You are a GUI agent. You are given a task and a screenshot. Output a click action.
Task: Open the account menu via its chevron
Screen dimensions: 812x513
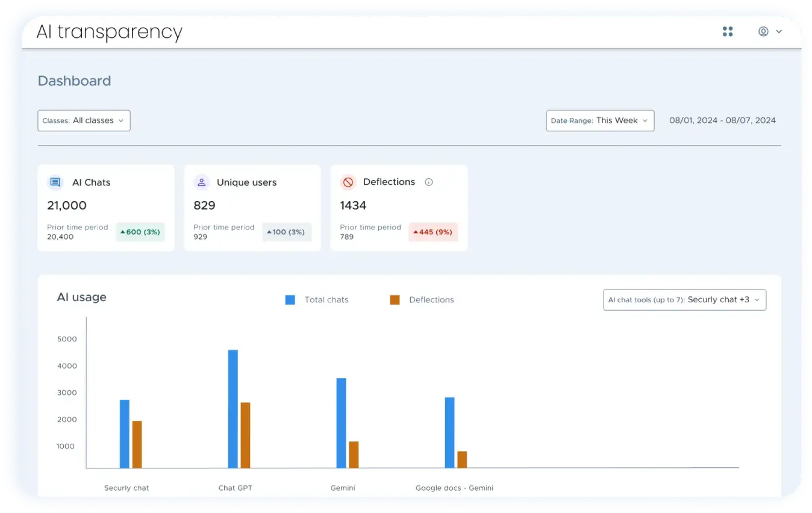tap(778, 31)
